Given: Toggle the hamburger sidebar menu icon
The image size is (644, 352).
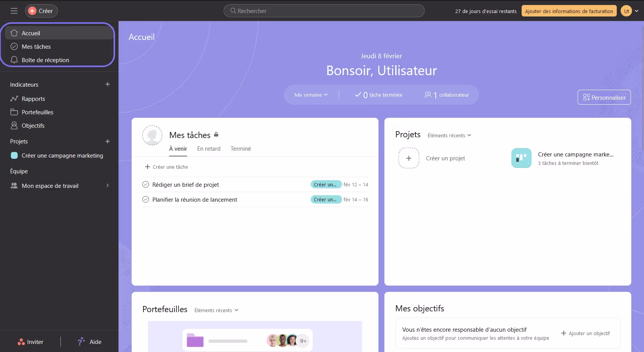Looking at the screenshot, I should coord(14,11).
